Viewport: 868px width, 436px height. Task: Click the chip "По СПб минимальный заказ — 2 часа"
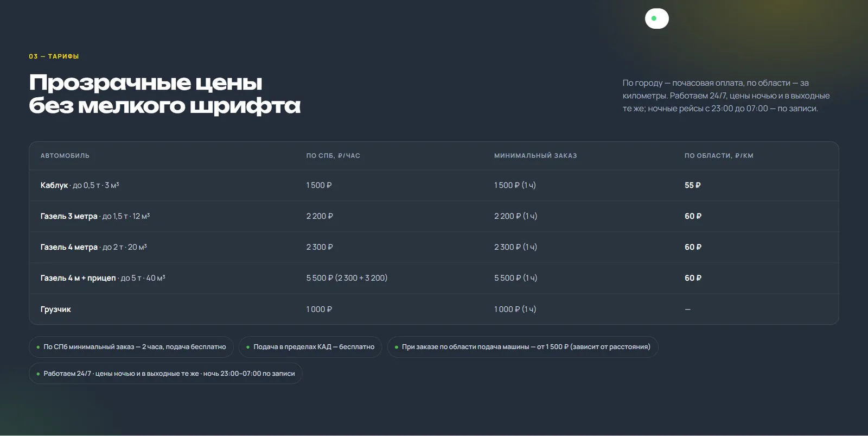(131, 347)
